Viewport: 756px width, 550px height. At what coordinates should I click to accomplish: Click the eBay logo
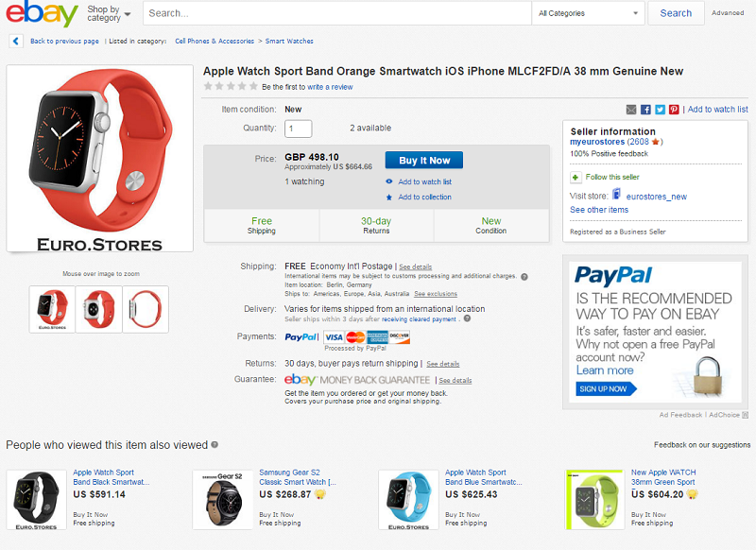click(43, 13)
